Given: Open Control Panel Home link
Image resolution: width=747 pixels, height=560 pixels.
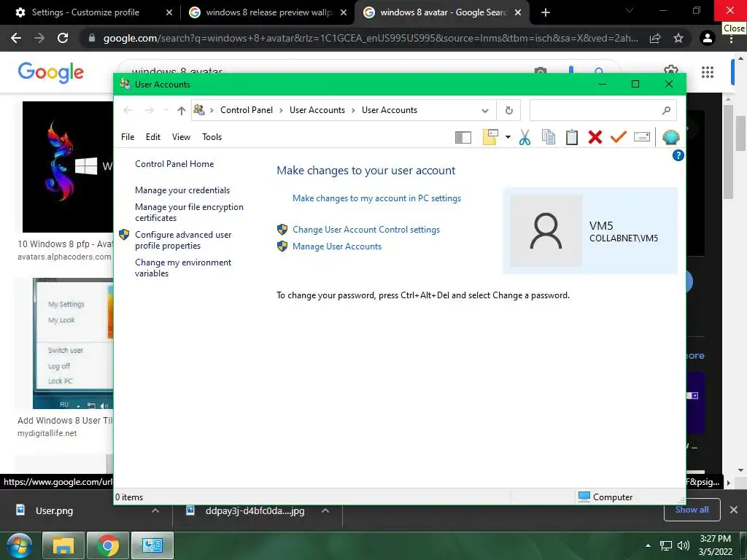Looking at the screenshot, I should pos(174,164).
